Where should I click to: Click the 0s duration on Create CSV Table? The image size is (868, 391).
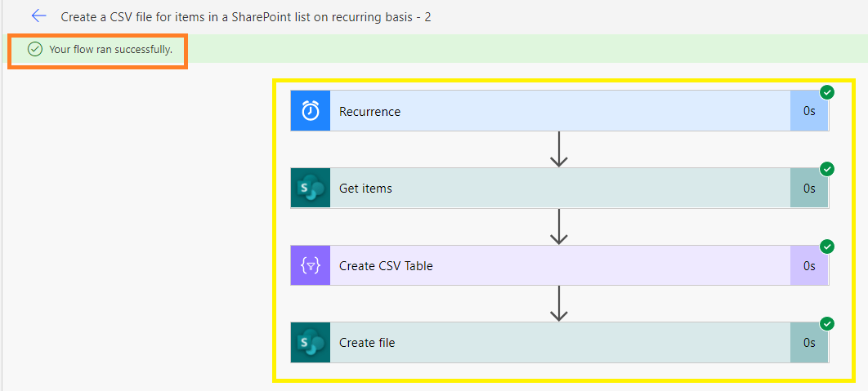(x=809, y=266)
